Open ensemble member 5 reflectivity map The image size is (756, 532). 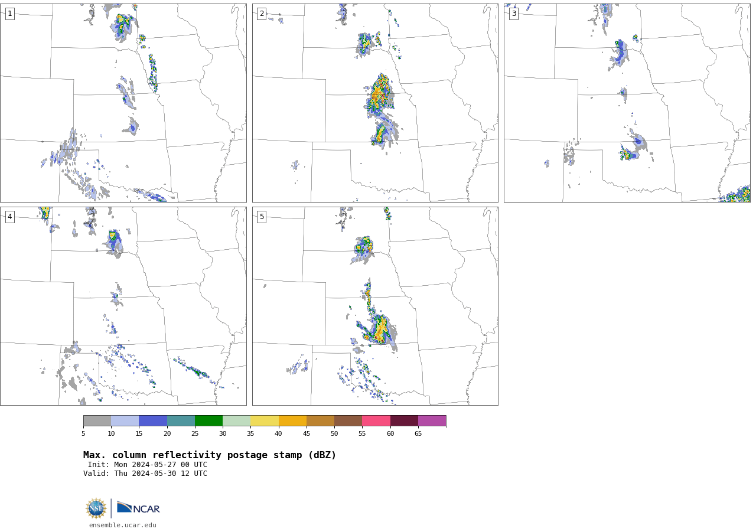(x=375, y=306)
